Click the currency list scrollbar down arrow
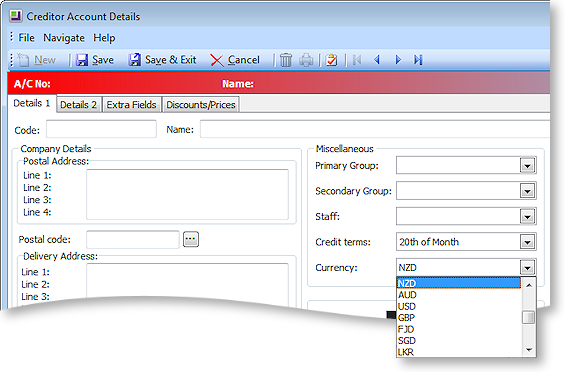The image size is (565, 372). click(529, 350)
